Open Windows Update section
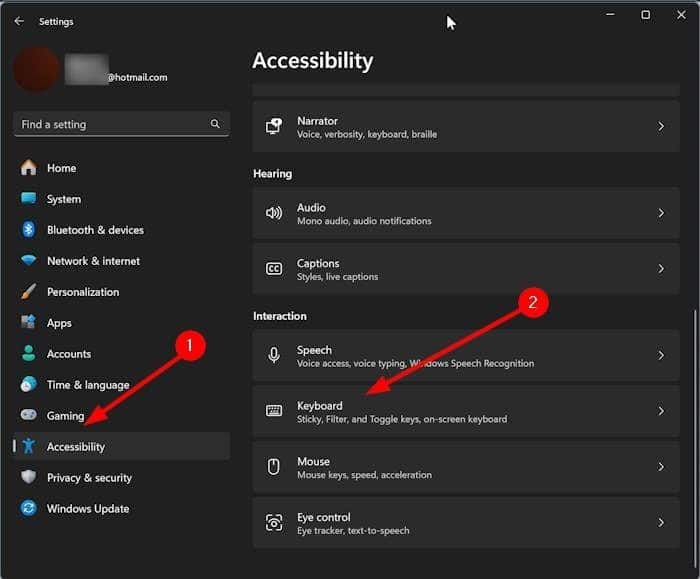Screen dimensions: 700x579 (121, 508)
